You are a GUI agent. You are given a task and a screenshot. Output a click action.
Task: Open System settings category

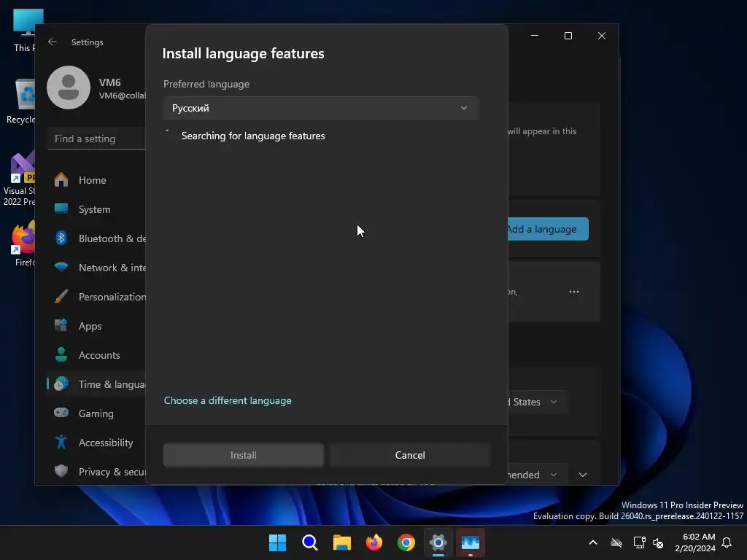tap(97, 209)
